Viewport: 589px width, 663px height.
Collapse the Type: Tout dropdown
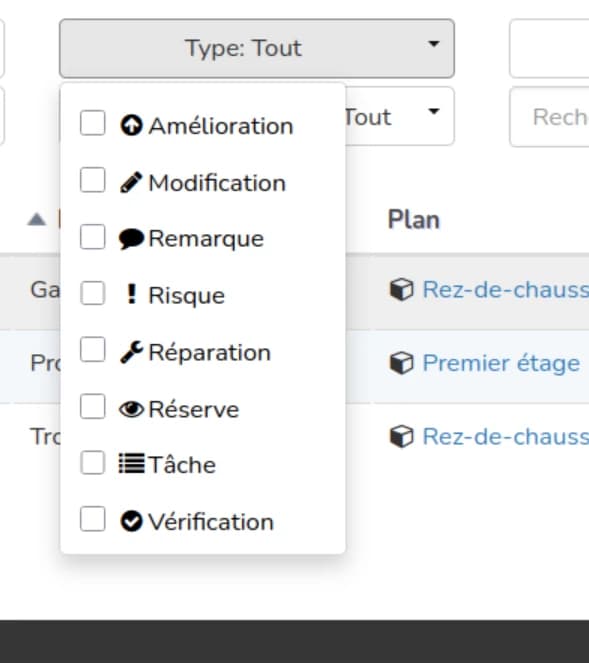(x=257, y=48)
